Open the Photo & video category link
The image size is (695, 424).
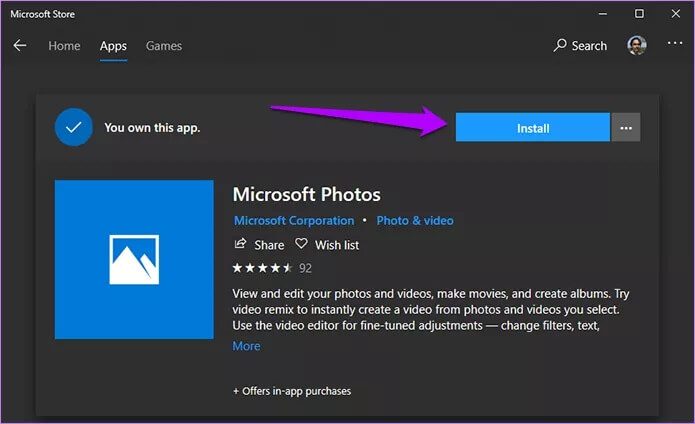point(415,221)
